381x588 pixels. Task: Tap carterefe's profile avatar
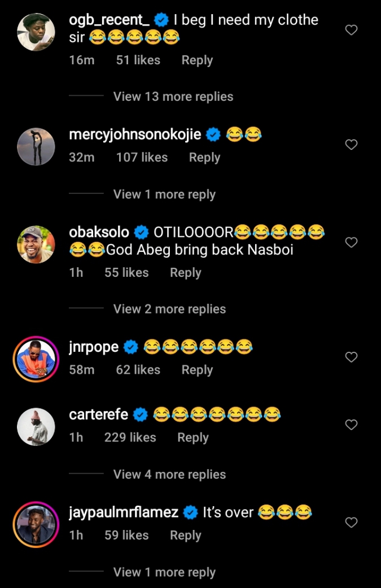pyautogui.click(x=36, y=427)
